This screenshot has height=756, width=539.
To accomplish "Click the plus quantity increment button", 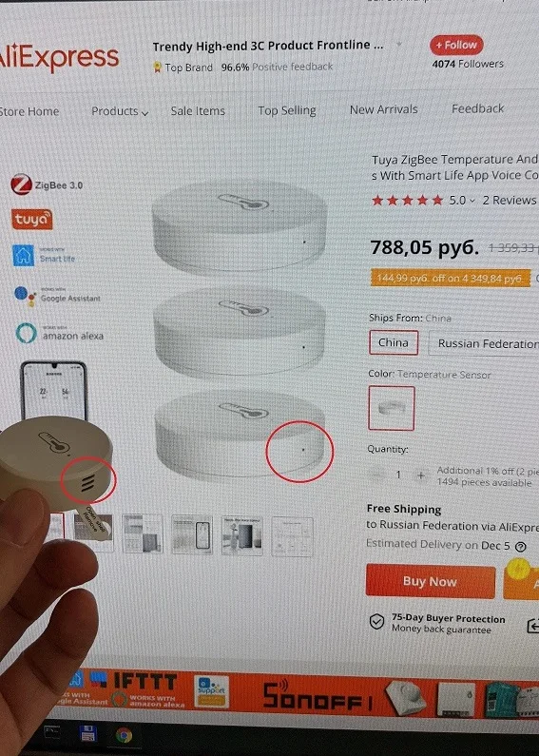I will (x=421, y=475).
